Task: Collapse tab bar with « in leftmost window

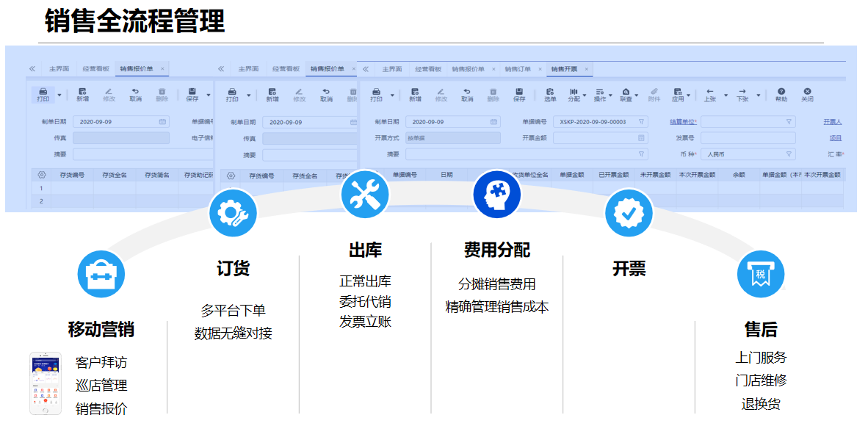Action: (x=32, y=69)
